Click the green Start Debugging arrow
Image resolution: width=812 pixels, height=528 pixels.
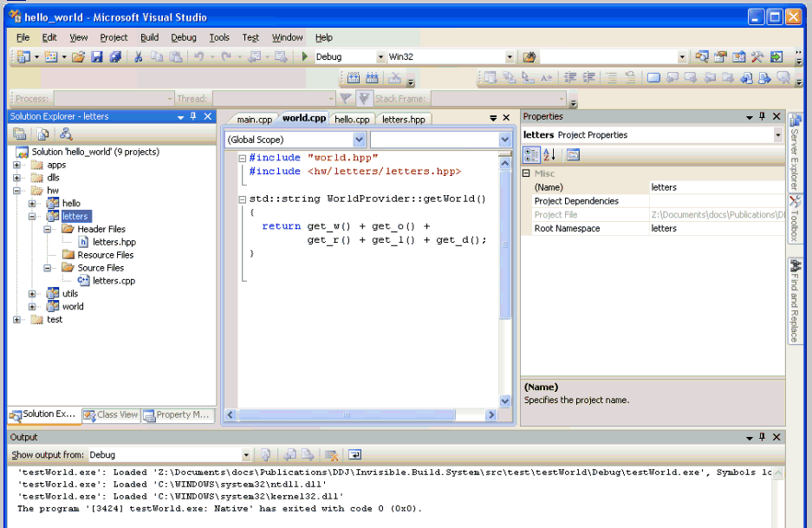[x=304, y=57]
